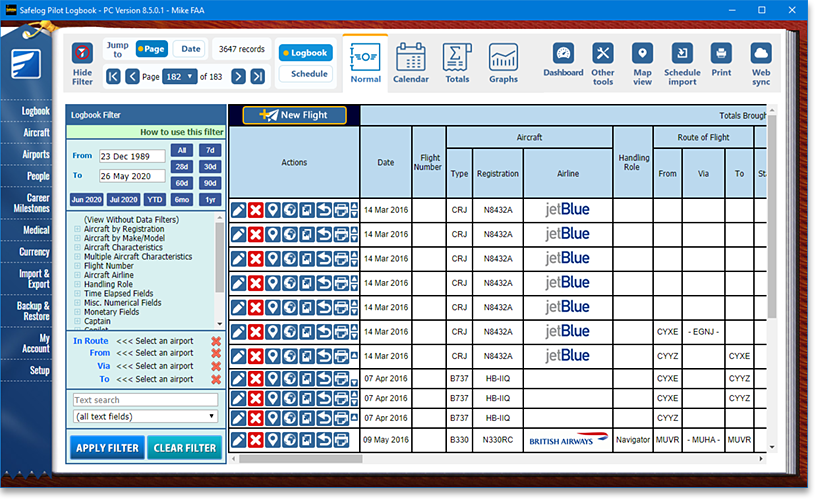Viewport: 820px width, 500px height.
Task: Open Career Milestones in sidebar
Action: pyautogui.click(x=31, y=203)
